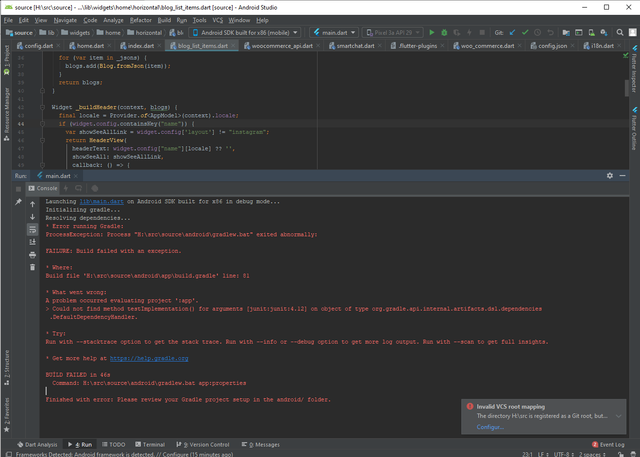Click the up arrow in console gutter

33,204
